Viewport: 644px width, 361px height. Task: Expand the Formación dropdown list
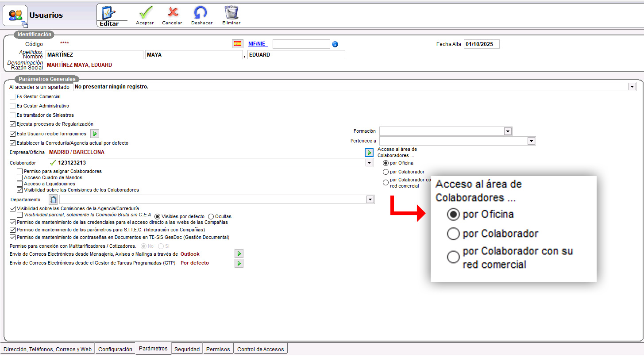click(508, 131)
